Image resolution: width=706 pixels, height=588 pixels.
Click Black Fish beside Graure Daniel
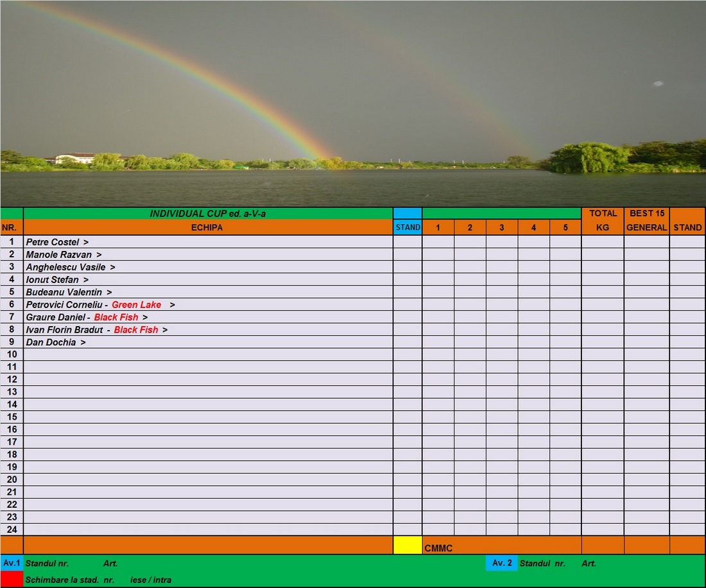[116, 317]
